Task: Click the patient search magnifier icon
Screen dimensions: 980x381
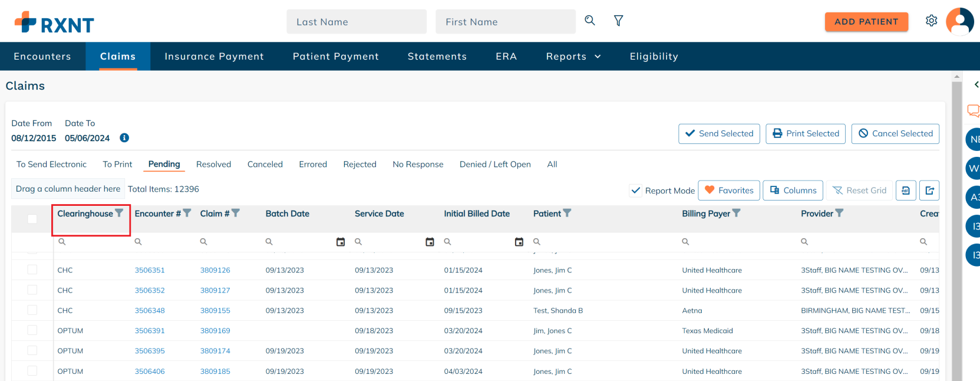Action: (590, 21)
